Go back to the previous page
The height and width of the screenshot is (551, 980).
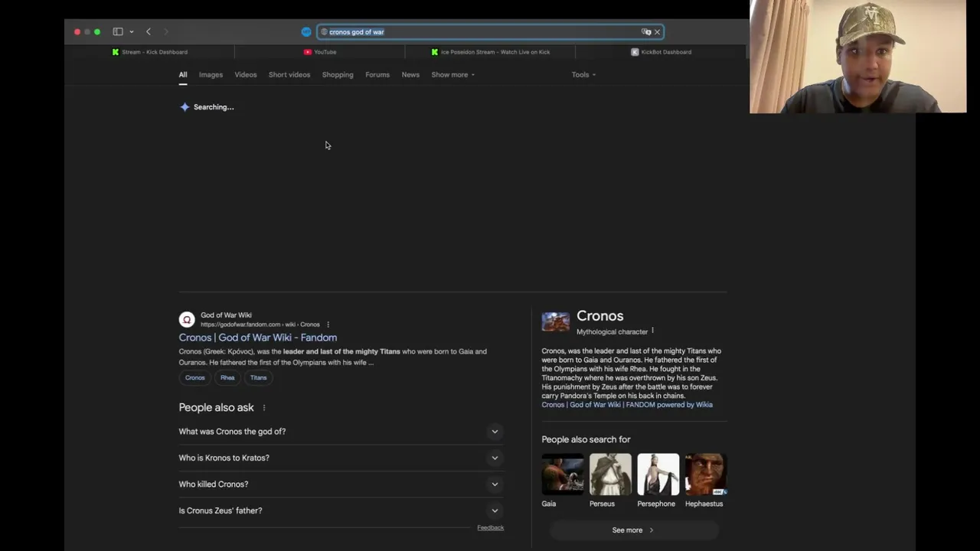149,31
